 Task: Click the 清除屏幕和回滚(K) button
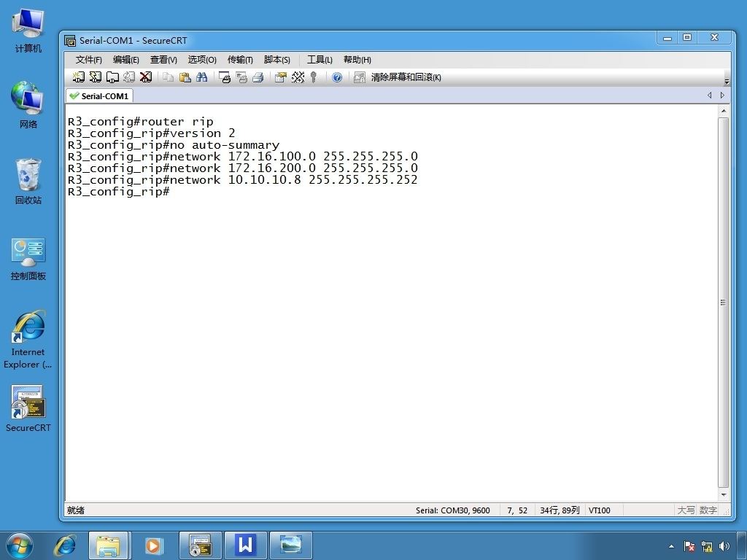tap(406, 77)
